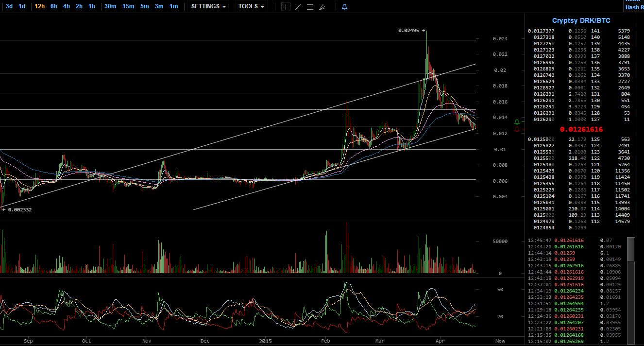Screen dimensions: 644x346
Task: Select ask order row 0127318
Action: [579, 37]
